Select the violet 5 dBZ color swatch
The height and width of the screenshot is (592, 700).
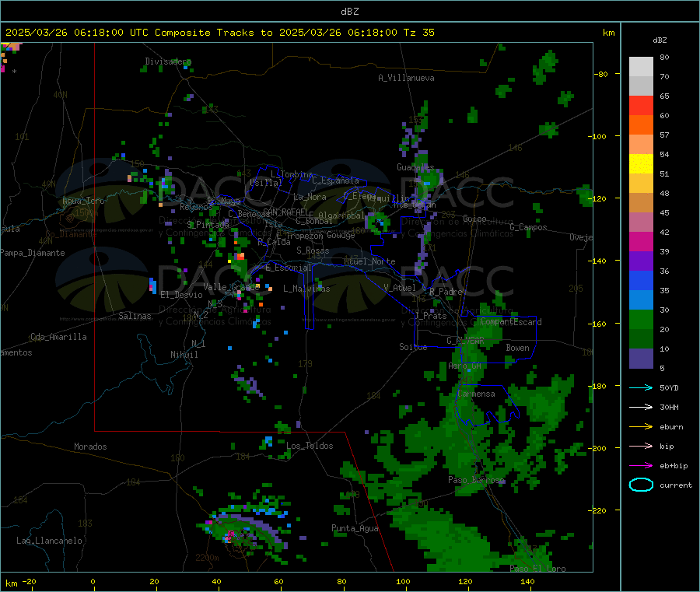641,359
